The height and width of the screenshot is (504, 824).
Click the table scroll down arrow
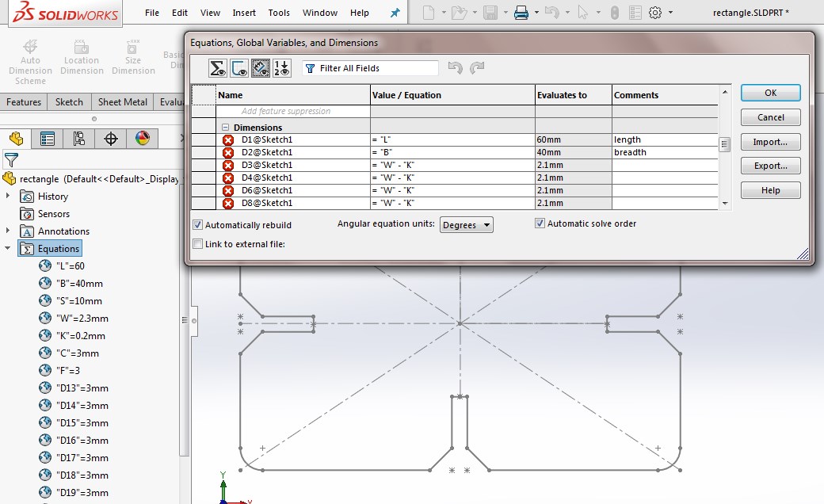pyautogui.click(x=725, y=204)
